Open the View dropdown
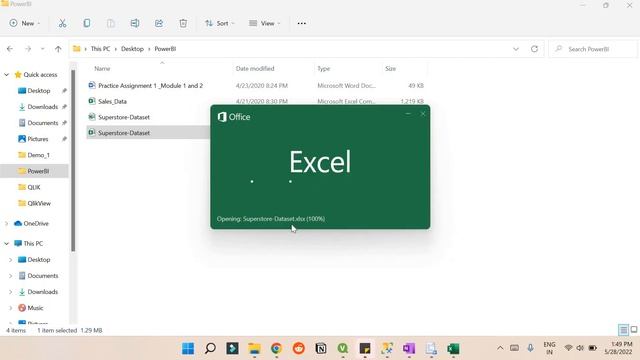 pos(264,23)
